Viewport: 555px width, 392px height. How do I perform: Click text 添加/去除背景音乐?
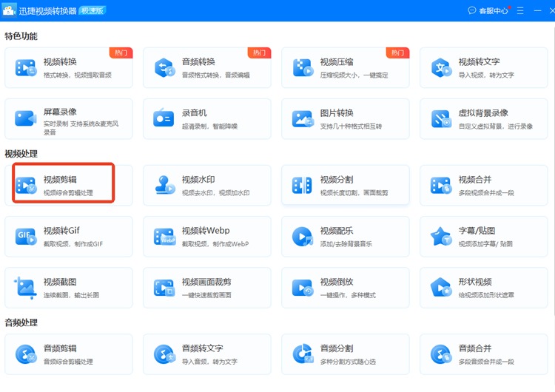(346, 244)
